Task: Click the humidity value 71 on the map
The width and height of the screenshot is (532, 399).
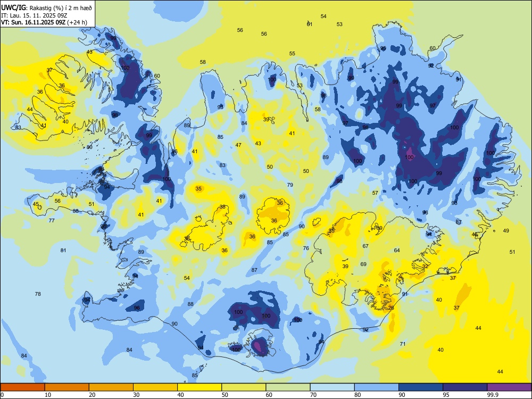Action: pos(403,344)
